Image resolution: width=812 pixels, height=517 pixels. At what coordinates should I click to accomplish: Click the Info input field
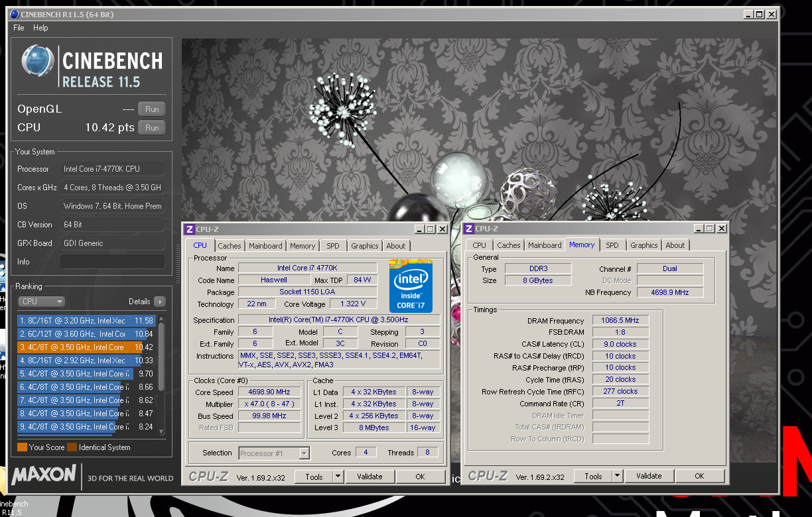pyautogui.click(x=112, y=262)
